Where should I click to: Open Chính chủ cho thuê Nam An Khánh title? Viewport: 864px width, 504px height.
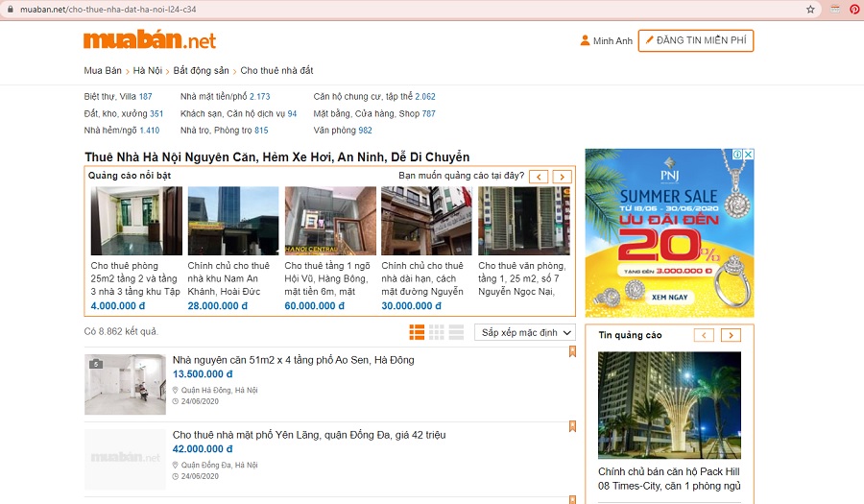pyautogui.click(x=228, y=278)
